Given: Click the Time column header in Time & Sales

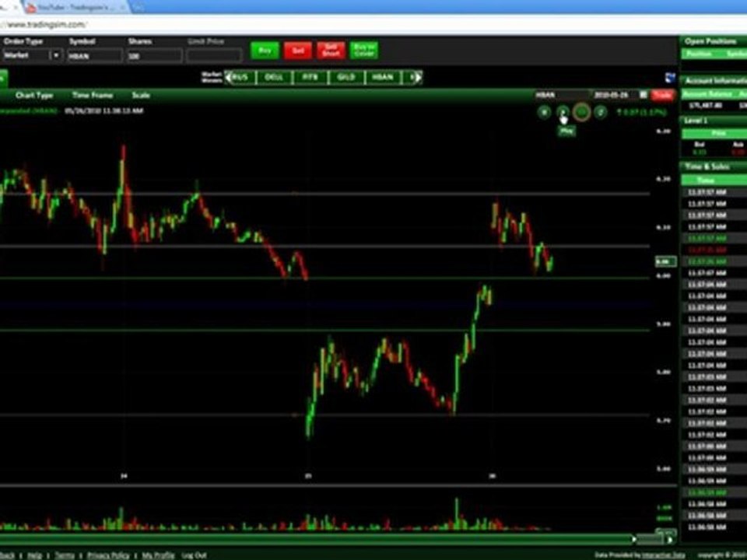Looking at the screenshot, I should coord(705,180).
